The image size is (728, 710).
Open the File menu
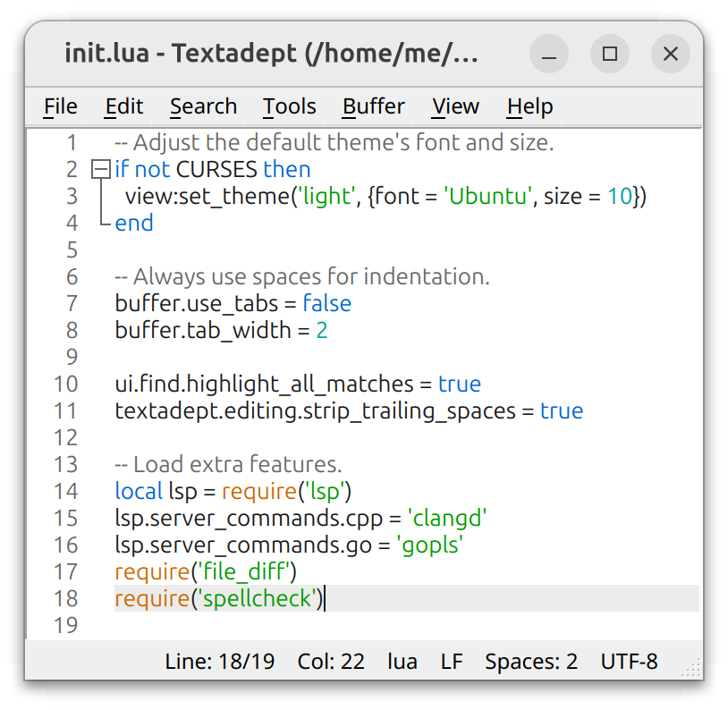click(x=60, y=106)
